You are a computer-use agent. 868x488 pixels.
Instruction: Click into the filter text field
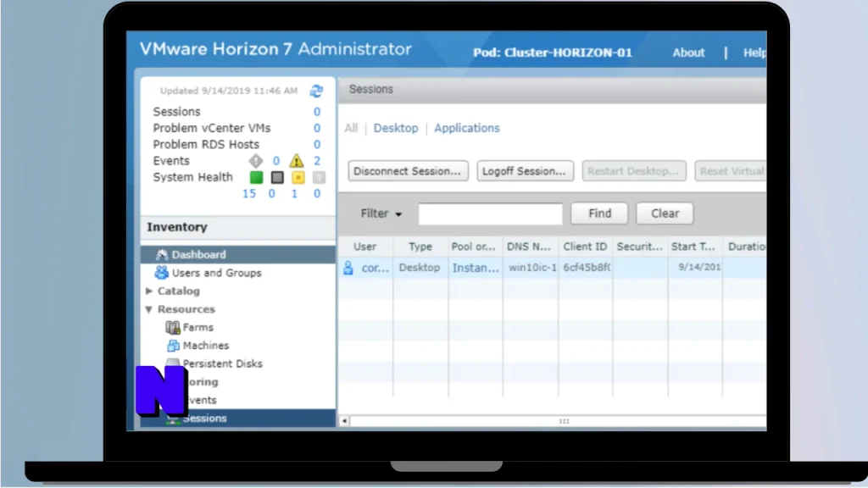click(491, 213)
